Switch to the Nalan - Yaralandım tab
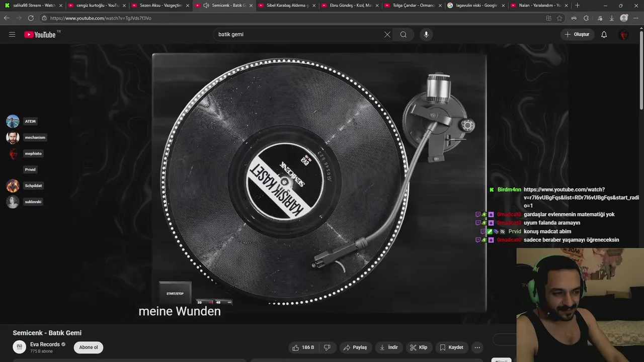The height and width of the screenshot is (362, 644). tap(539, 6)
